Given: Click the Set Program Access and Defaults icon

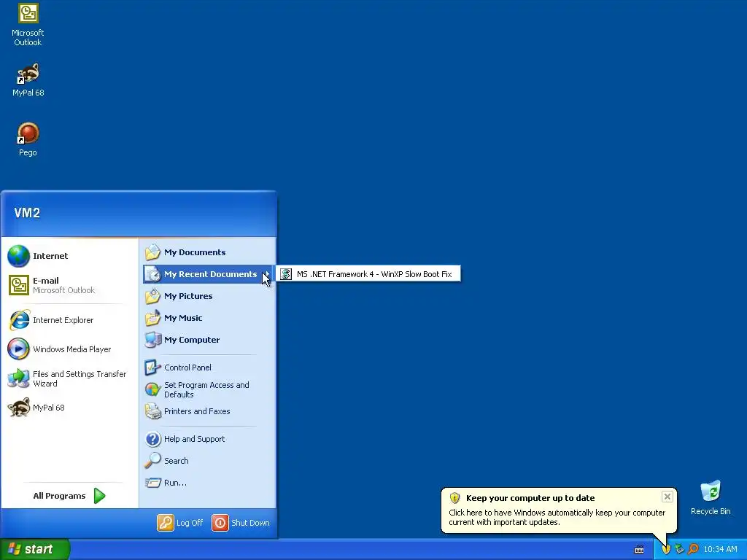Looking at the screenshot, I should 153,389.
